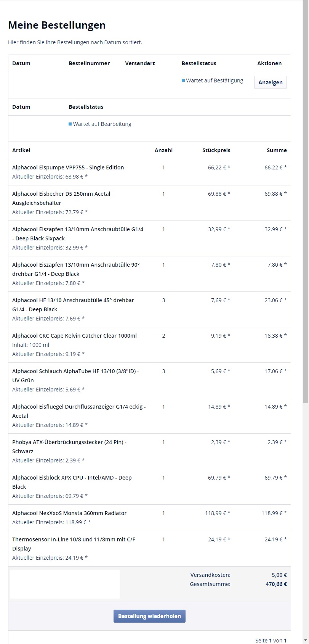Click the Anzeigen button
Viewport: 309px width, 644px height.
click(x=270, y=82)
